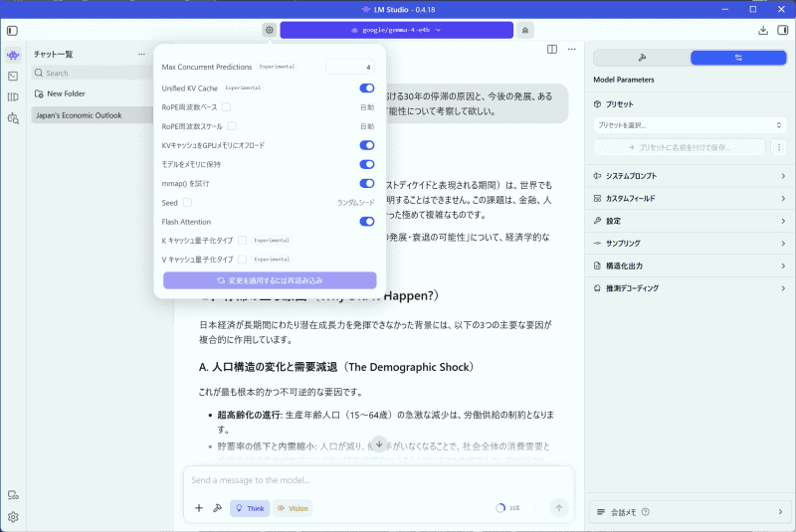The width and height of the screenshot is (796, 532).
Task: Expand the 会話メモ panel
Action: click(x=690, y=512)
